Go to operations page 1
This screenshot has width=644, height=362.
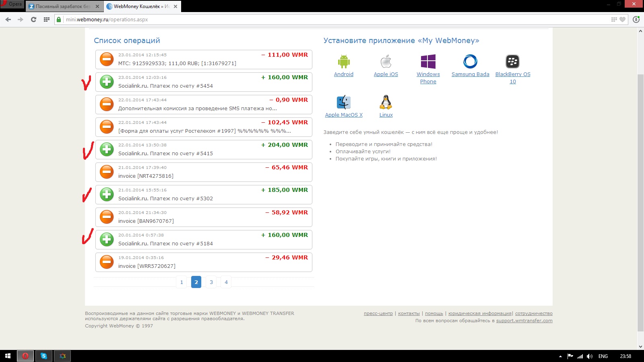[182, 282]
